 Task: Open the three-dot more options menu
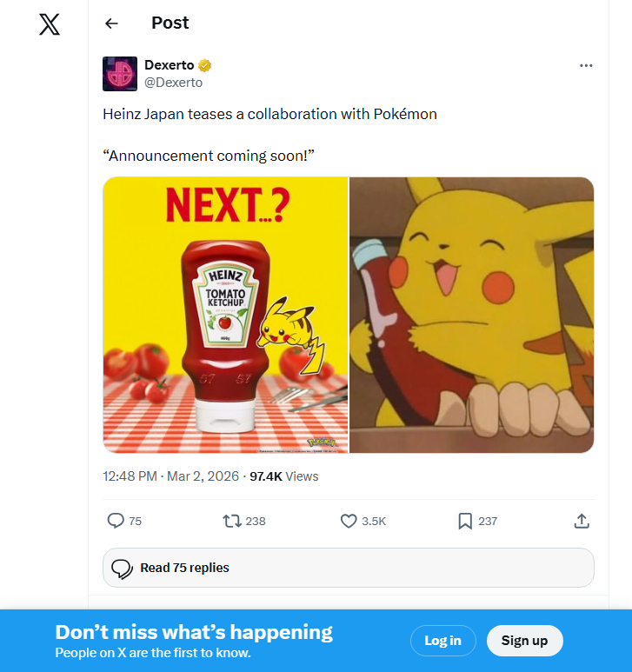click(x=586, y=65)
